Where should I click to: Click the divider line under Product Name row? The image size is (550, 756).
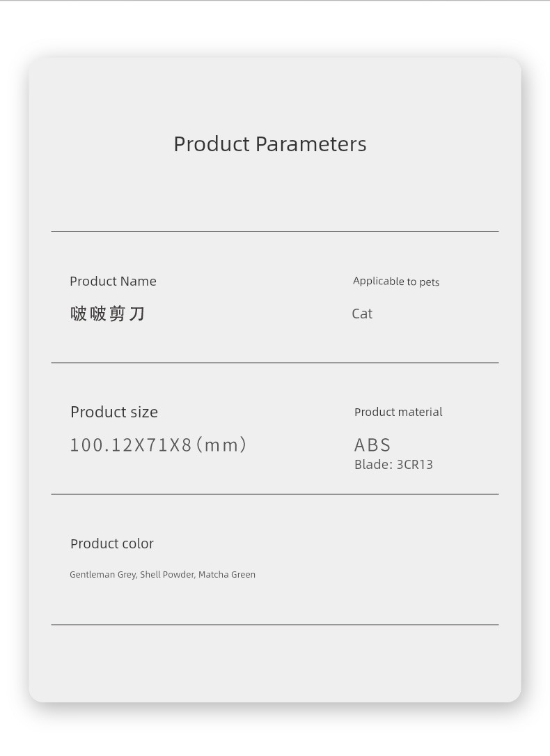[275, 362]
